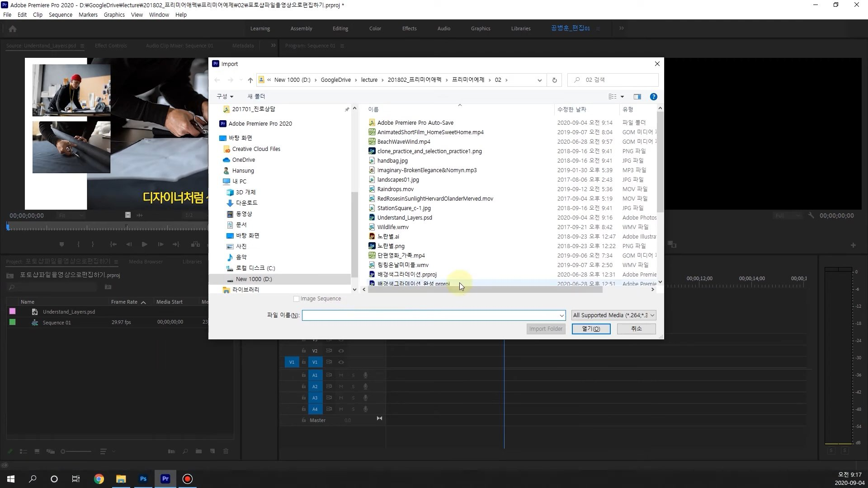Click the 새 폴더 new folder button
This screenshot has height=488, width=868.
point(256,97)
